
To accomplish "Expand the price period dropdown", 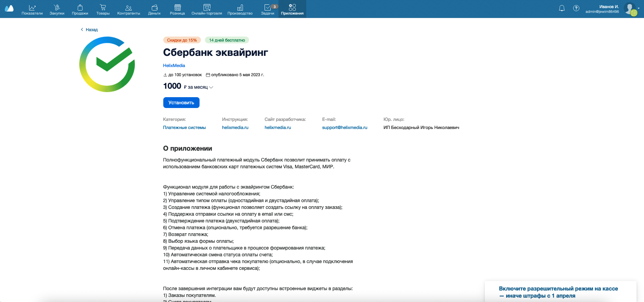I will click(x=211, y=87).
